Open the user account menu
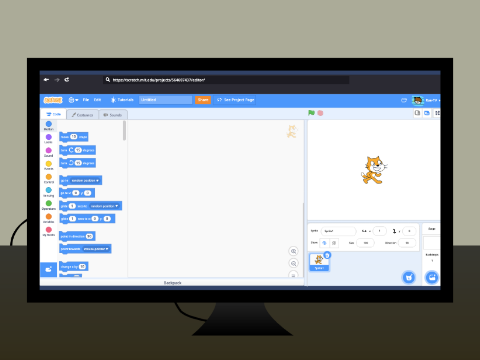 click(426, 100)
